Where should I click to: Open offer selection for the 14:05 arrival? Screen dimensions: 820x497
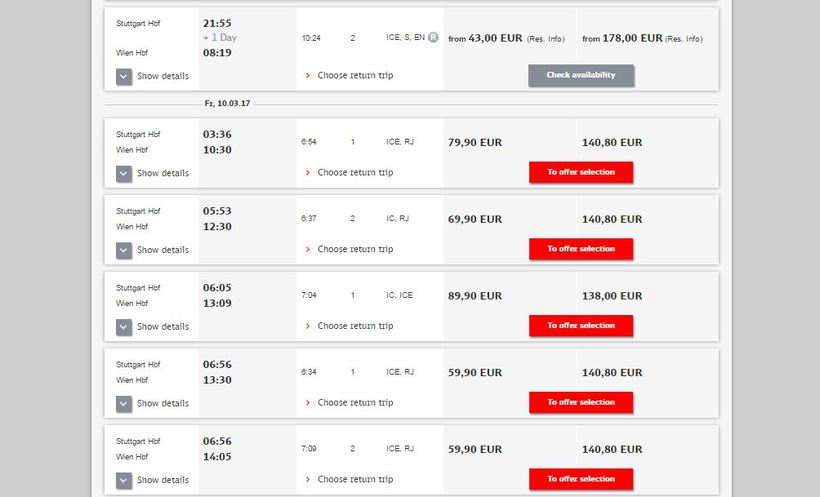[581, 479]
